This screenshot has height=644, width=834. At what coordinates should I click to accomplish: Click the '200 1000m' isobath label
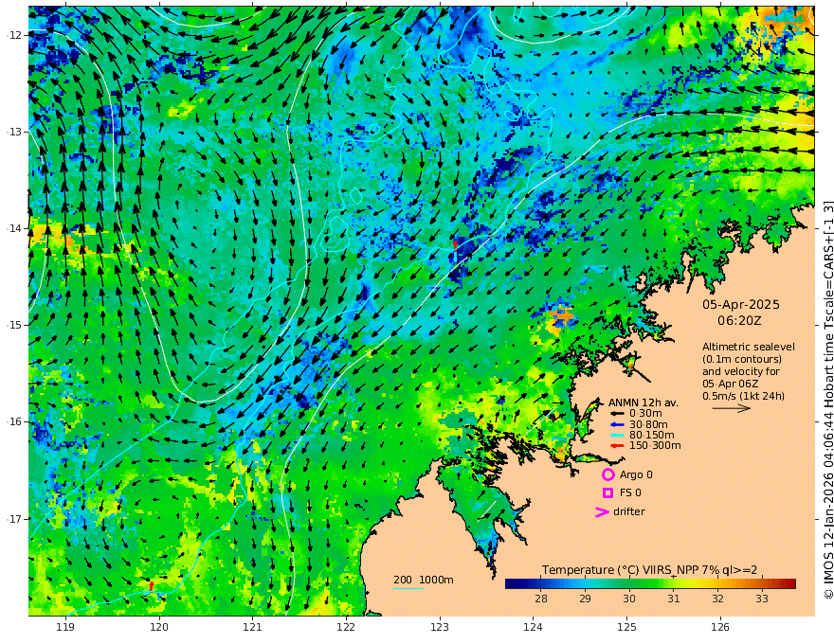pos(424,580)
